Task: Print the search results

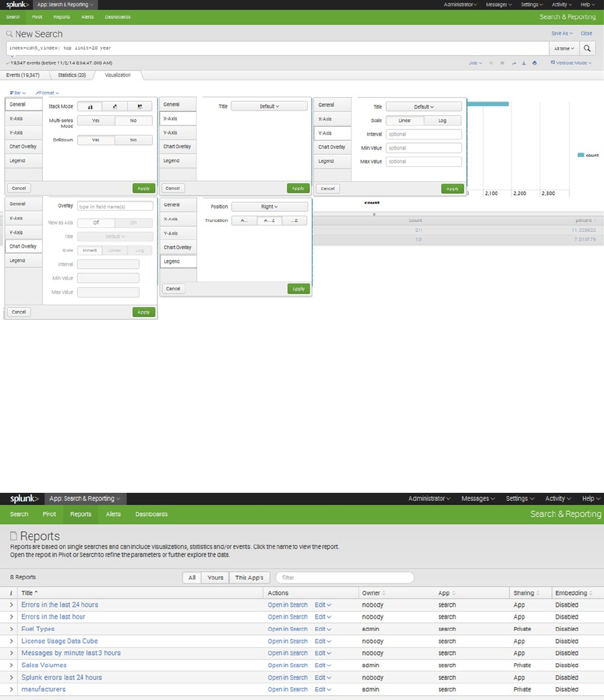Action: (x=534, y=63)
